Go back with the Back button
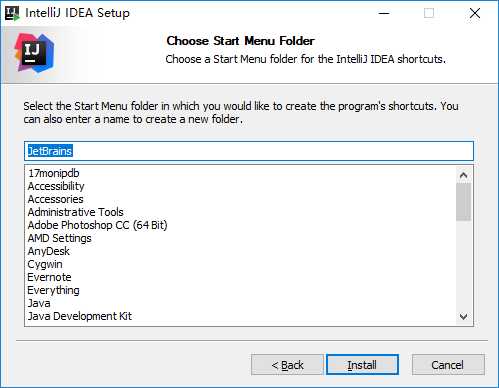Viewport: 499px width, 388px height. click(x=287, y=365)
